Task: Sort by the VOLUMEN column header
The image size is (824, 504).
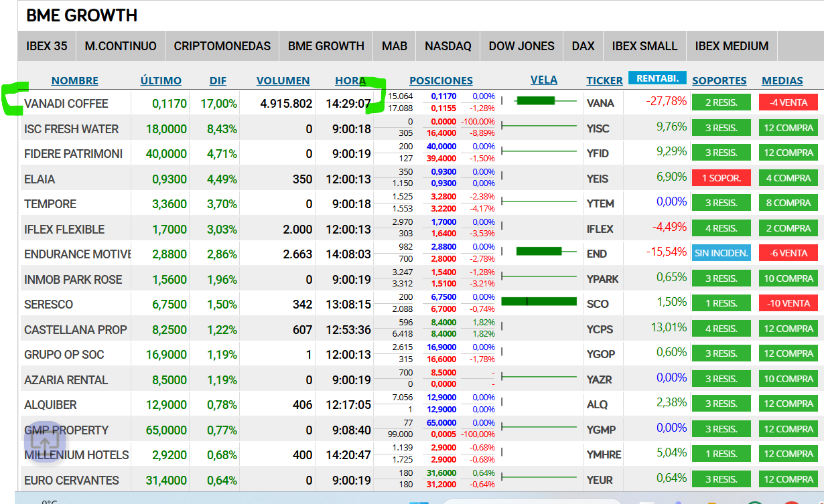Action: coord(283,80)
